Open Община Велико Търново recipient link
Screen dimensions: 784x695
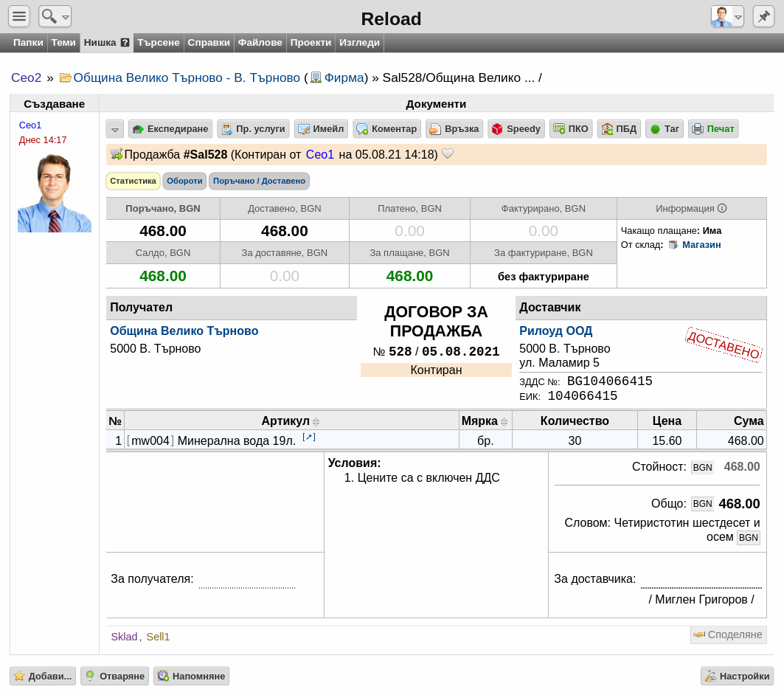point(184,331)
